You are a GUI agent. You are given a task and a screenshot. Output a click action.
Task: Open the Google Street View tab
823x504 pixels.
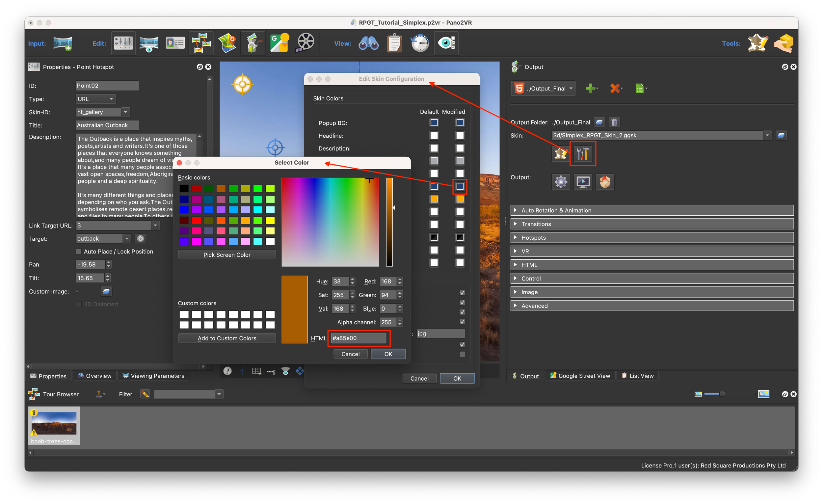[580, 376]
